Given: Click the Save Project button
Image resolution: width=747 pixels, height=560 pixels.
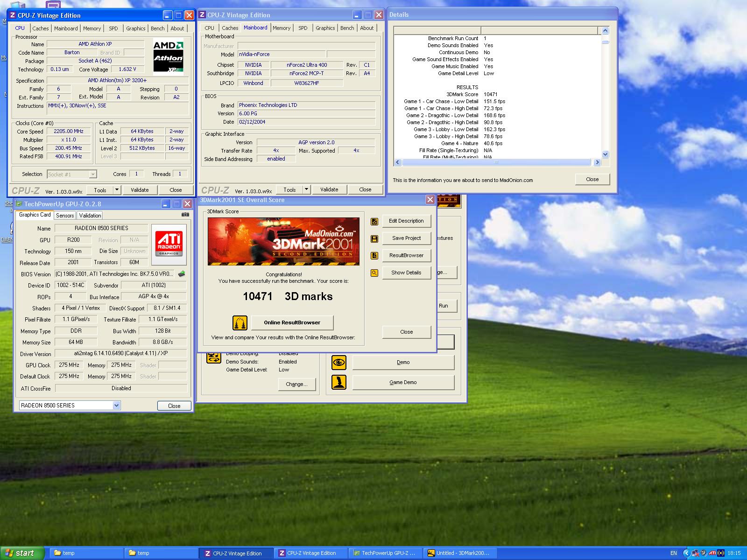Looking at the screenshot, I should tap(406, 238).
